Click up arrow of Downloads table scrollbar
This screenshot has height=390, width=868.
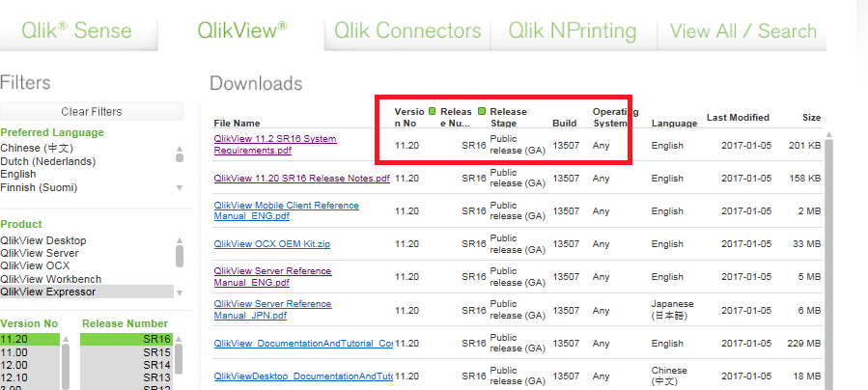pyautogui.click(x=828, y=134)
